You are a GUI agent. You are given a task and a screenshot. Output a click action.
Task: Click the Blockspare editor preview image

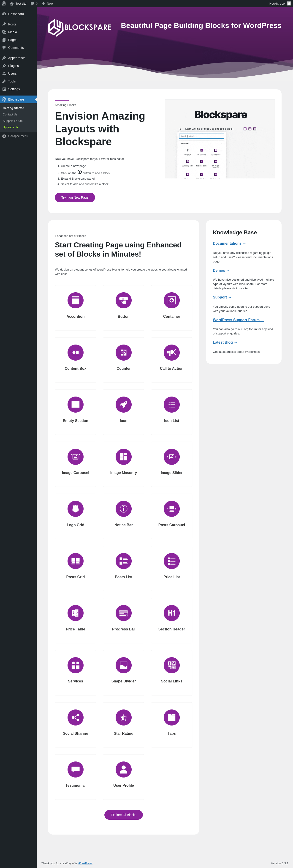[220, 139]
